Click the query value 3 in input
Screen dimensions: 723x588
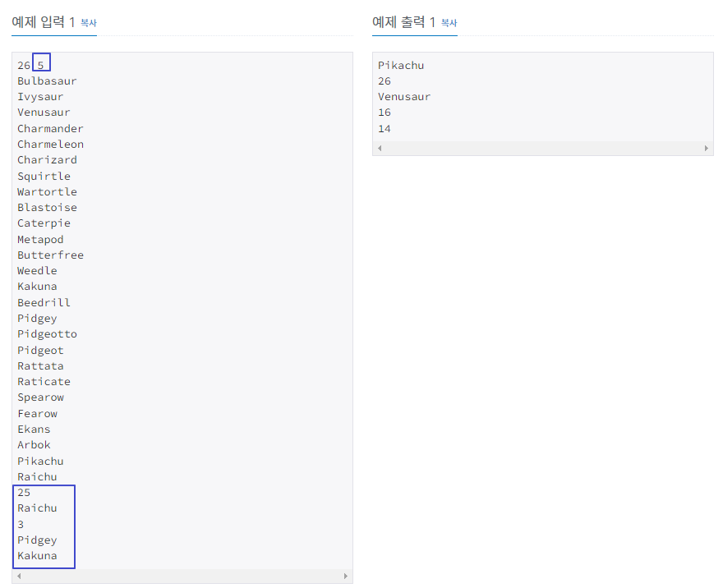(x=21, y=525)
